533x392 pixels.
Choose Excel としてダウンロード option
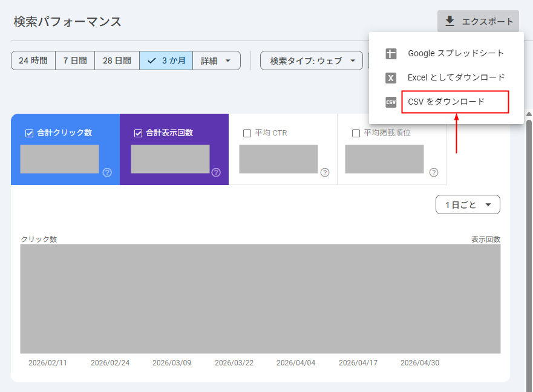[446, 78]
